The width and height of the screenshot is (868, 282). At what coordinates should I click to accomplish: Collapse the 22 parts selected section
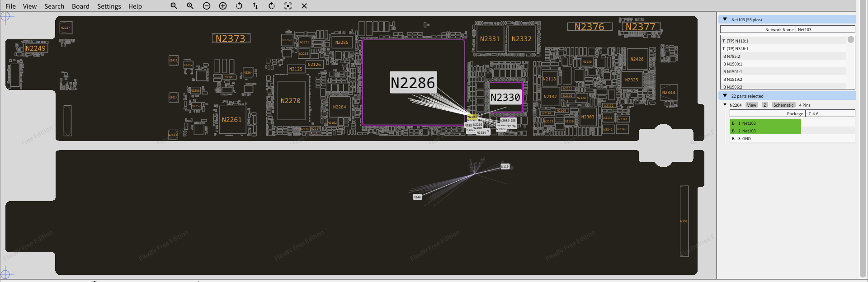click(x=725, y=96)
